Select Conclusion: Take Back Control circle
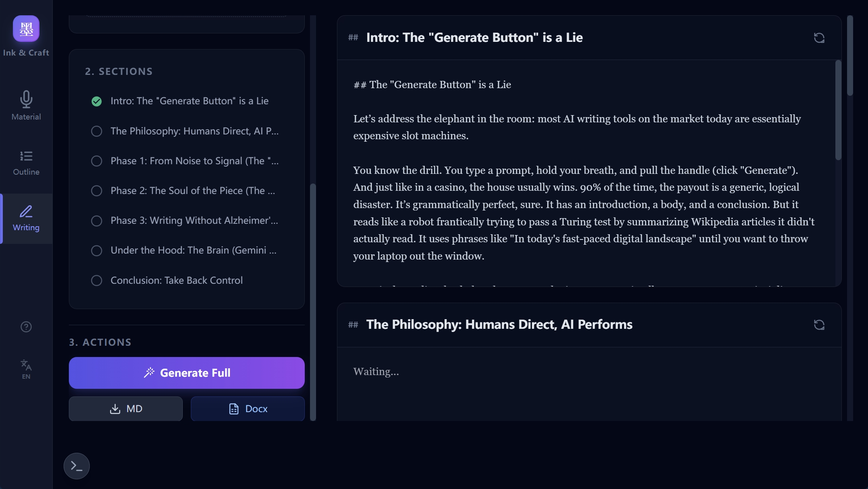868x489 pixels. click(x=97, y=281)
